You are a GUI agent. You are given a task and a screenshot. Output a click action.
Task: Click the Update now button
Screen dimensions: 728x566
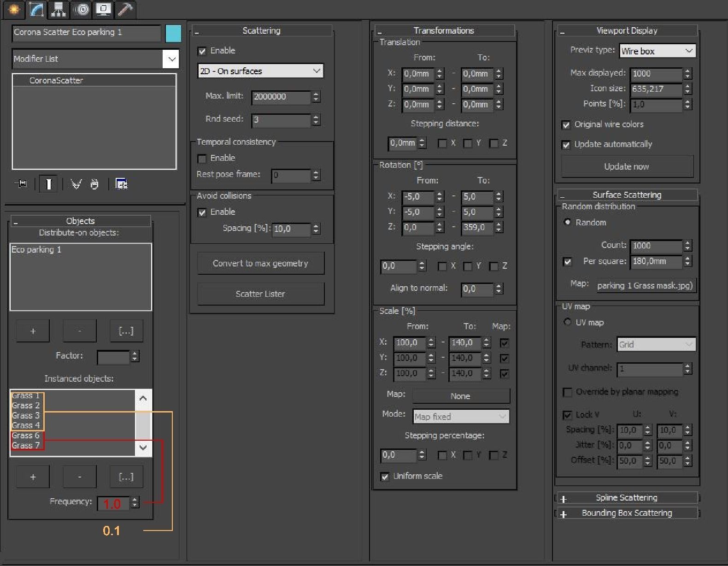pos(627,166)
